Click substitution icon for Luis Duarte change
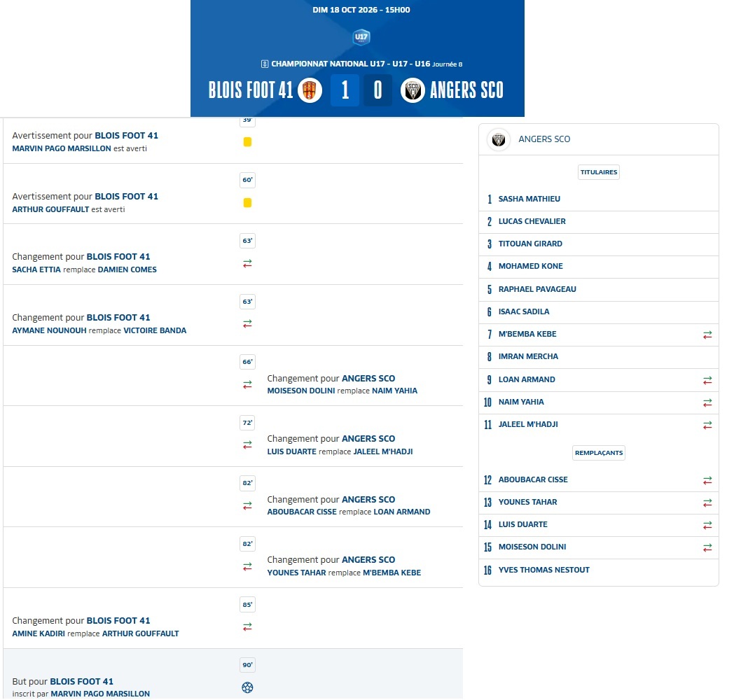The height and width of the screenshot is (700, 741). point(247,445)
